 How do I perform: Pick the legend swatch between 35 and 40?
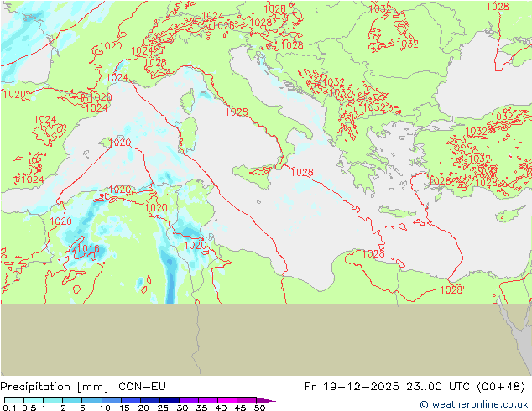click(208, 400)
